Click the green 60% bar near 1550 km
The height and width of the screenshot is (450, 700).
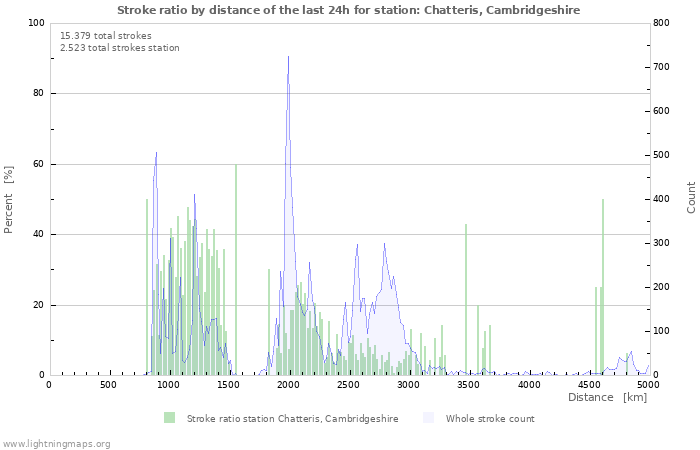(x=236, y=270)
